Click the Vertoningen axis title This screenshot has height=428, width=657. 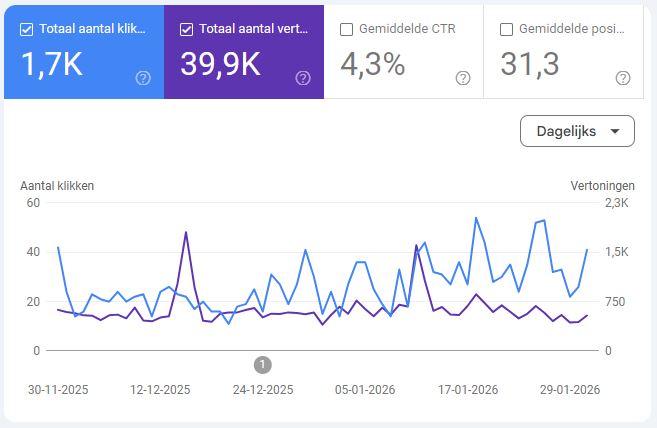tap(603, 185)
